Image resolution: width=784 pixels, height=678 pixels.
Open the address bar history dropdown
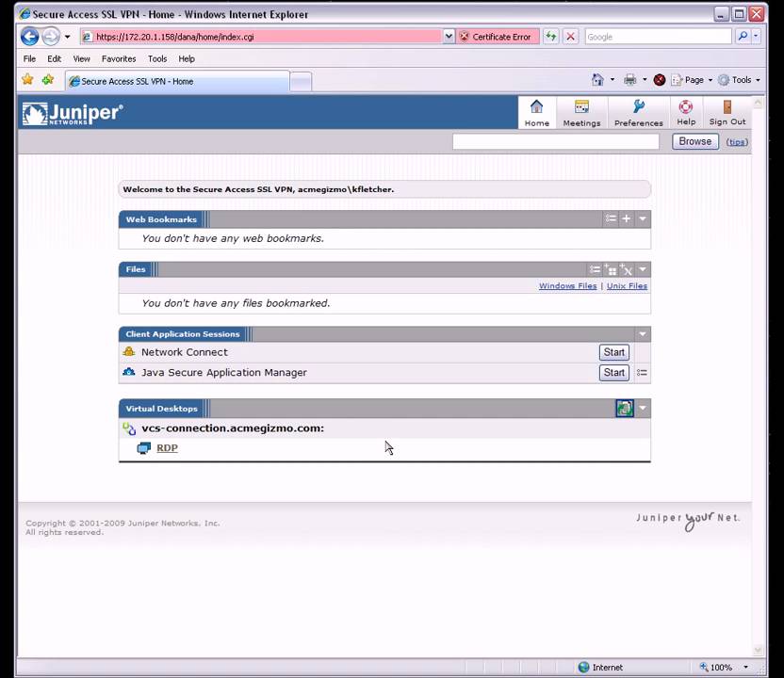click(449, 37)
